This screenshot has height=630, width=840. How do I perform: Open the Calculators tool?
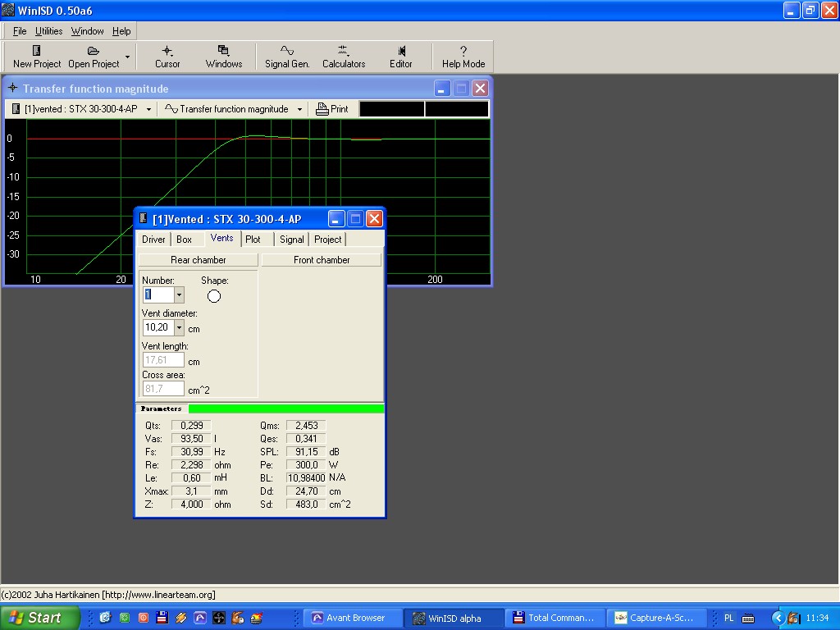tap(344, 57)
